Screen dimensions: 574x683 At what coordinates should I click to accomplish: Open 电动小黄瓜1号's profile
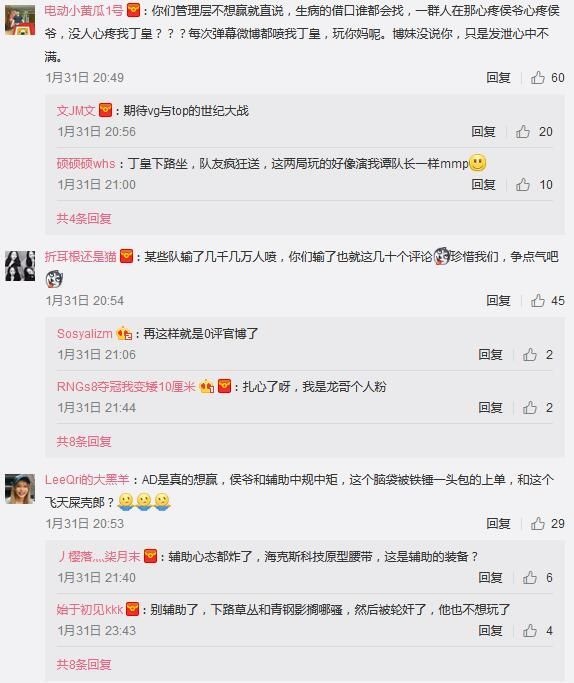pos(84,10)
